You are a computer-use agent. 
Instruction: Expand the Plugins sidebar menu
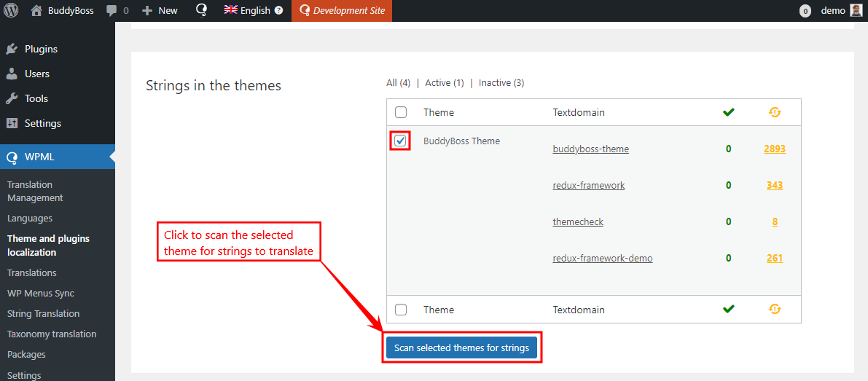(x=41, y=49)
